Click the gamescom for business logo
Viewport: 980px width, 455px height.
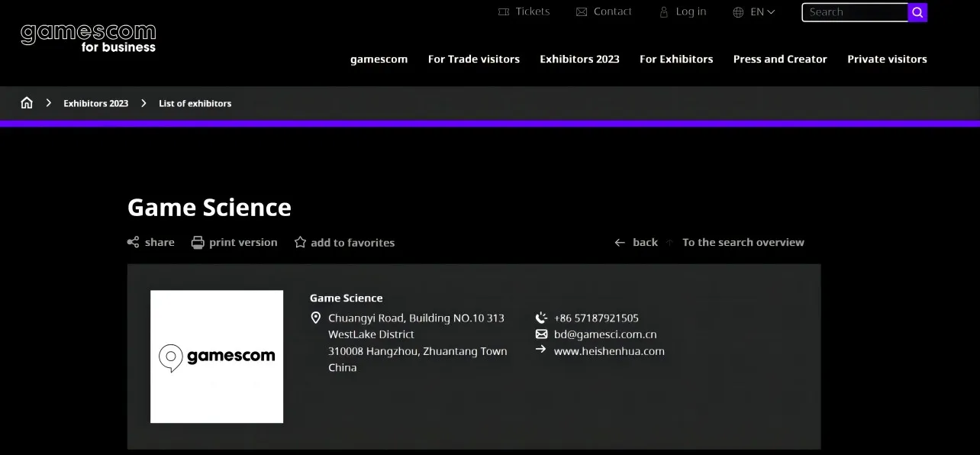[88, 38]
